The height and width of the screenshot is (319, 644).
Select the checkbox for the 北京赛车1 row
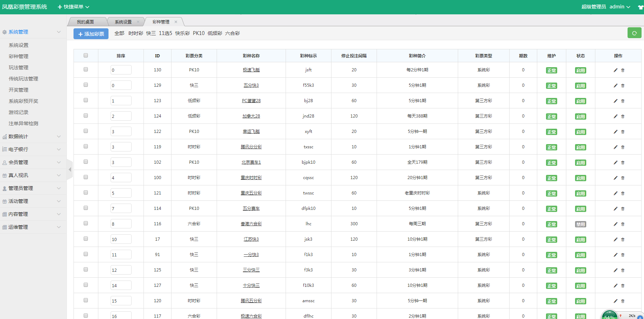86,162
